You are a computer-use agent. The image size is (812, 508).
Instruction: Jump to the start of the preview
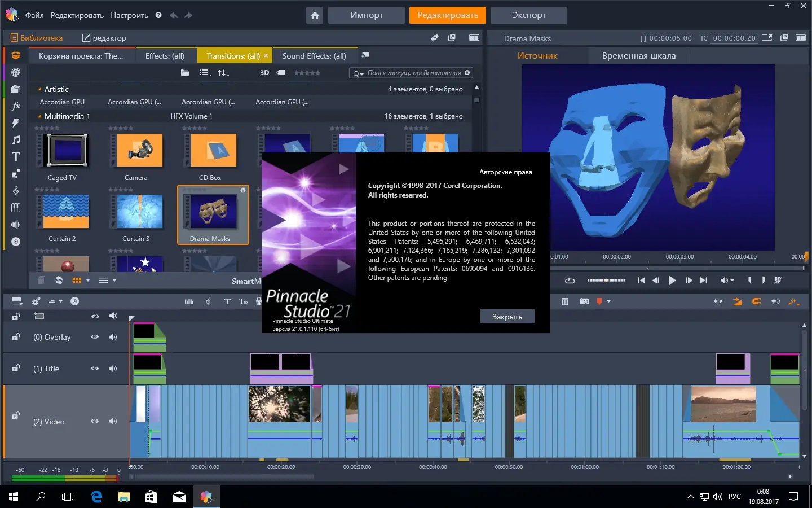(641, 281)
